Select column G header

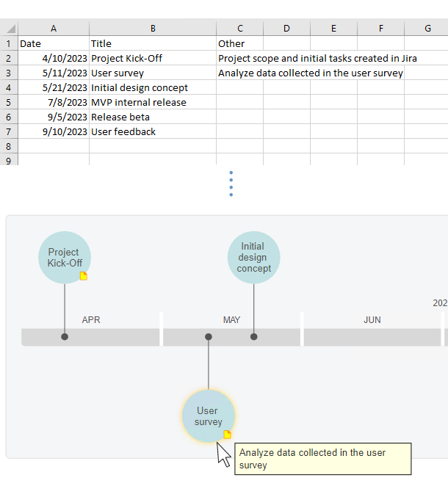tap(427, 29)
